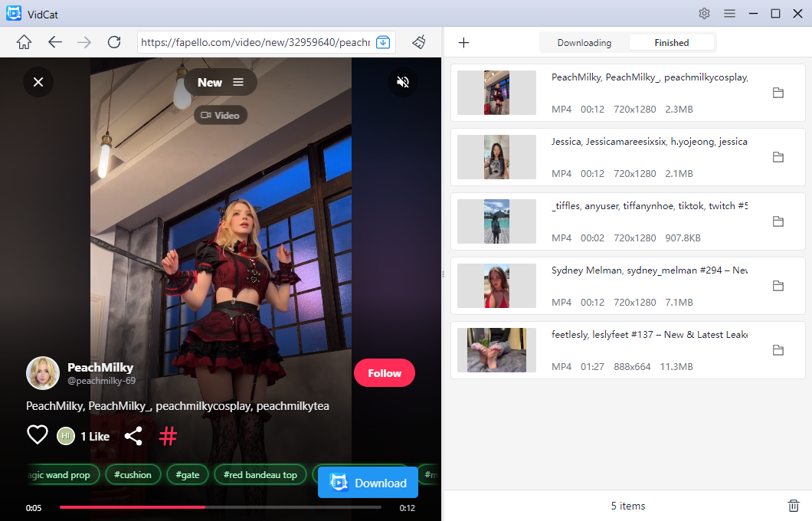Seek along the video progress bar
Viewport: 812px width, 521px height.
(x=221, y=507)
